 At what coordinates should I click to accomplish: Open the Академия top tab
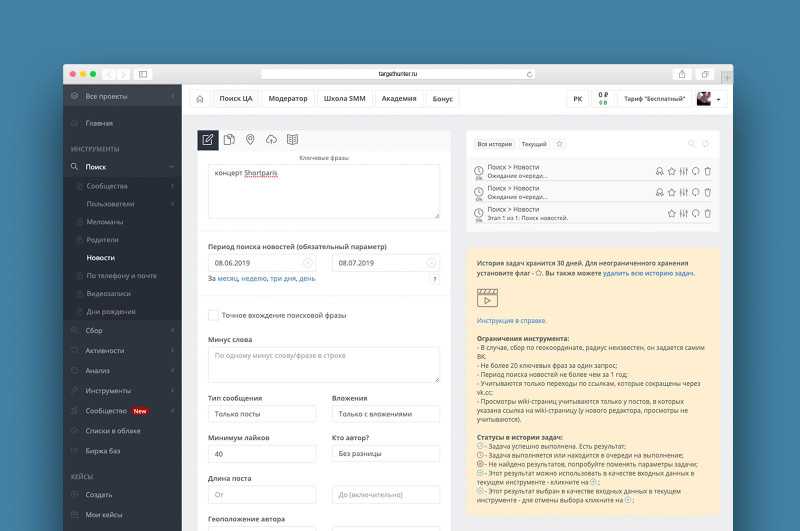point(399,99)
